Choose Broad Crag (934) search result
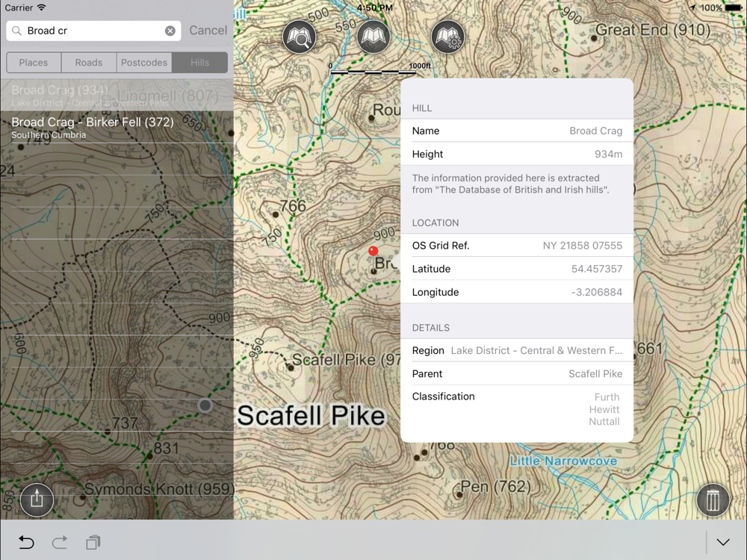The image size is (747, 560). (117, 96)
